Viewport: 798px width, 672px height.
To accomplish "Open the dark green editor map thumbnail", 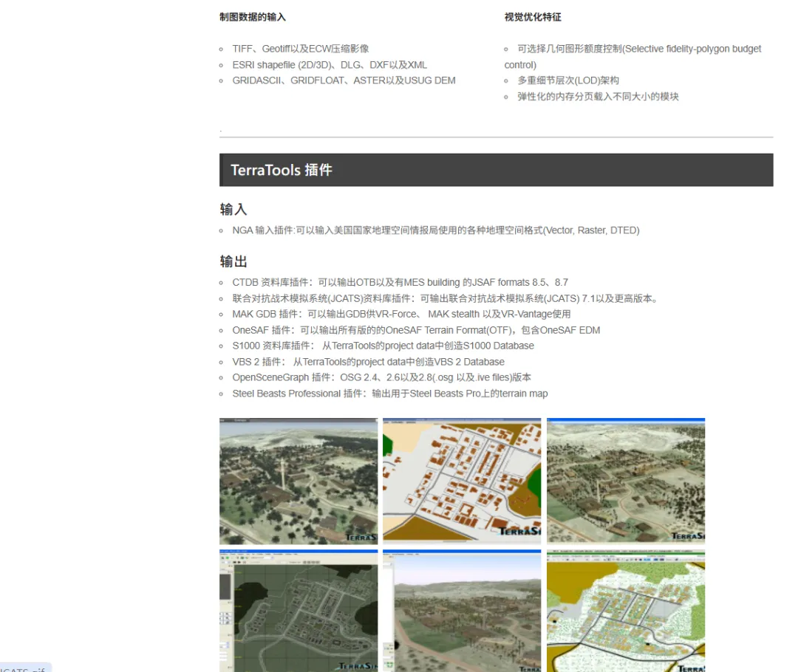I will tap(299, 611).
